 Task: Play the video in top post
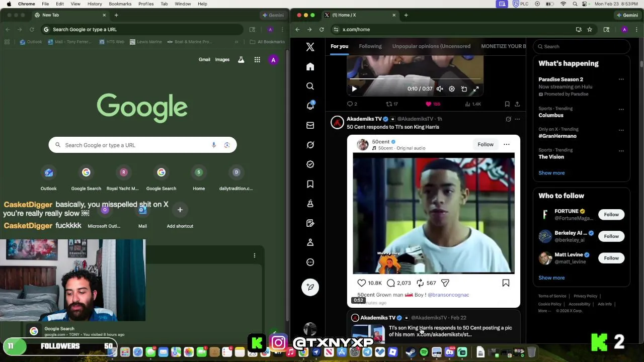354,89
